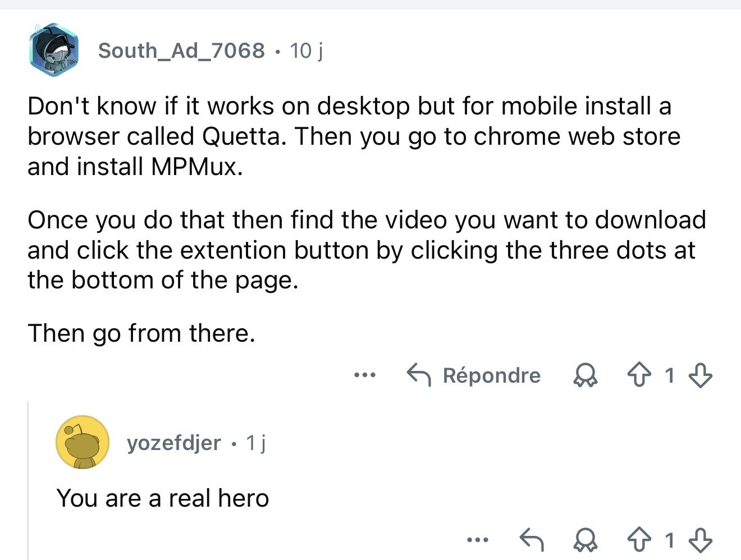Upvote the "You are a real hero" reply
The image size is (741, 560).
641,540
